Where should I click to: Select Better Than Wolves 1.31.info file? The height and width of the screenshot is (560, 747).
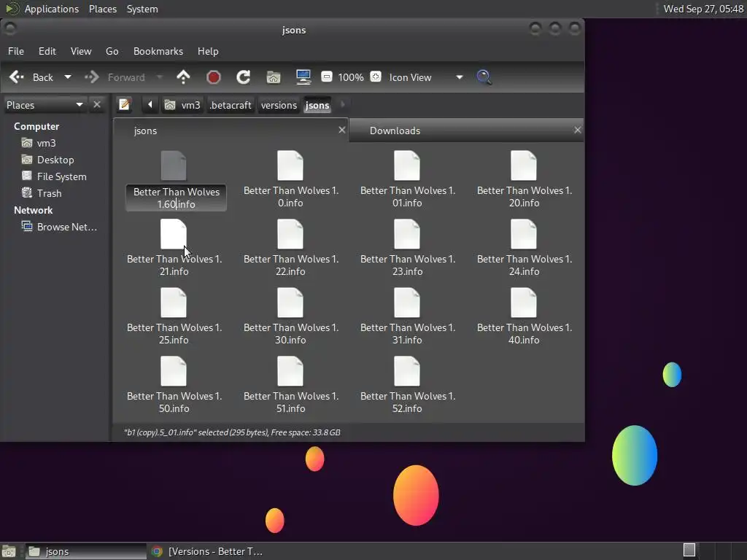tap(407, 316)
